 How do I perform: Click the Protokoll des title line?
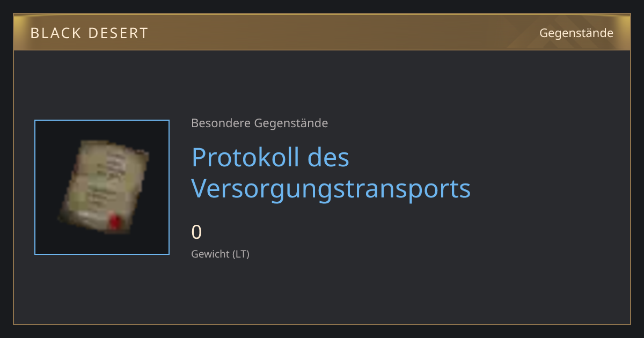click(x=270, y=157)
